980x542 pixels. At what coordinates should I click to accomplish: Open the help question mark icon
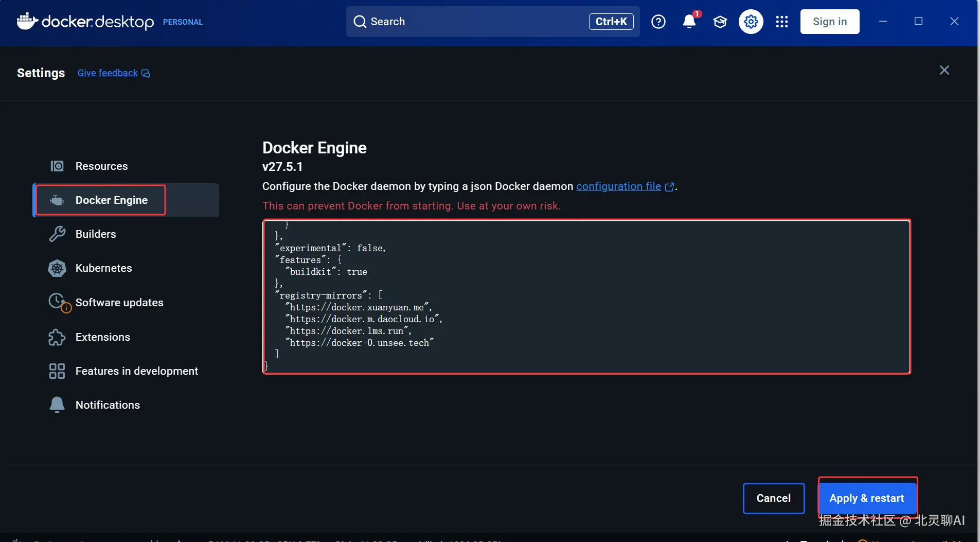(x=658, y=22)
